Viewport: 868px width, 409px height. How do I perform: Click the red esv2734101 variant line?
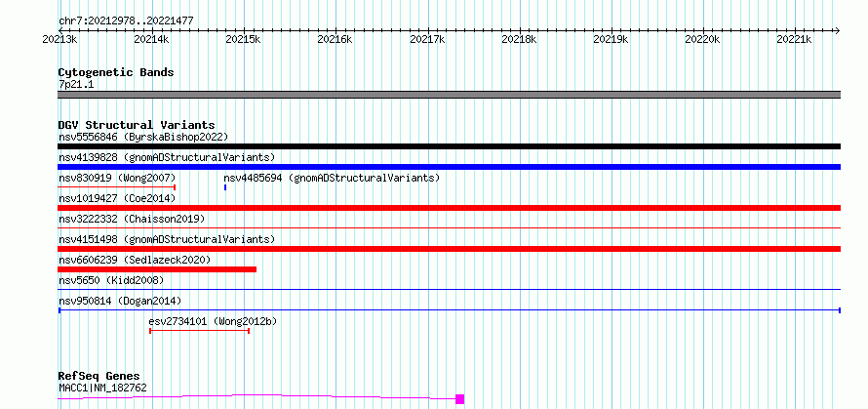(x=200, y=331)
